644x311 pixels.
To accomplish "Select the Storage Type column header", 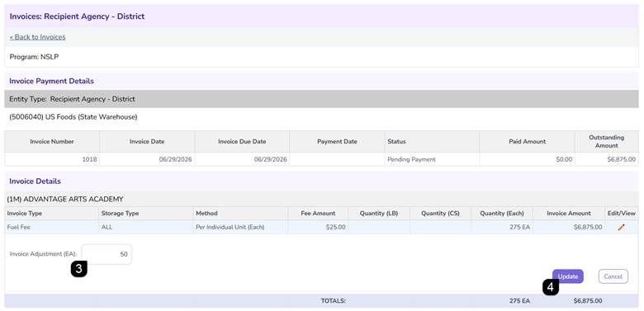I will point(146,214).
